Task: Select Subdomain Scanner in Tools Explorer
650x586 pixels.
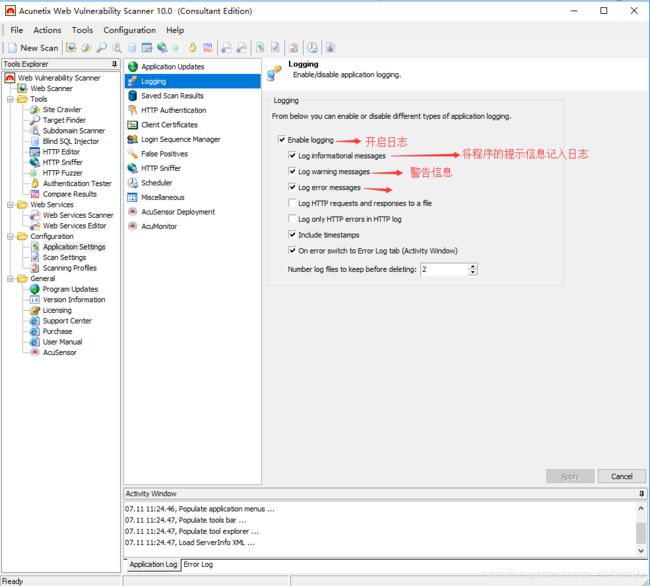Action: tap(74, 131)
